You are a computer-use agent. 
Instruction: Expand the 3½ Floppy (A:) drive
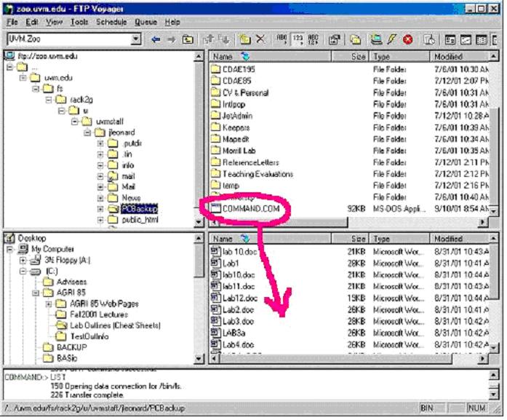coord(23,260)
